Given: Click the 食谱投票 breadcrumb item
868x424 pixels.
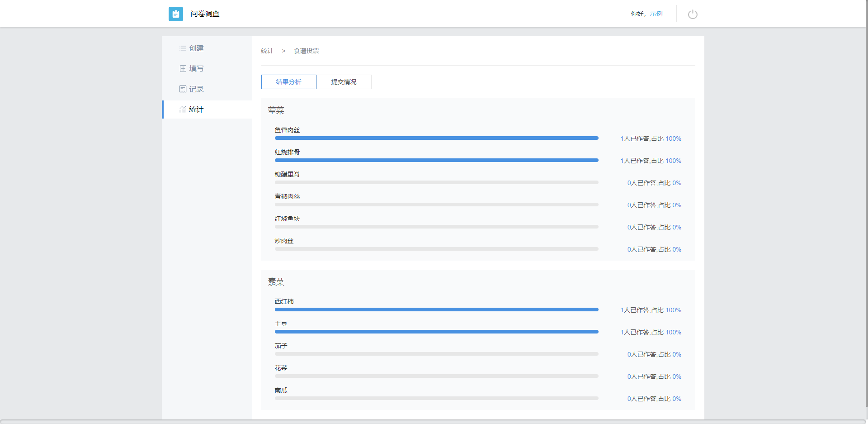Looking at the screenshot, I should (x=307, y=51).
